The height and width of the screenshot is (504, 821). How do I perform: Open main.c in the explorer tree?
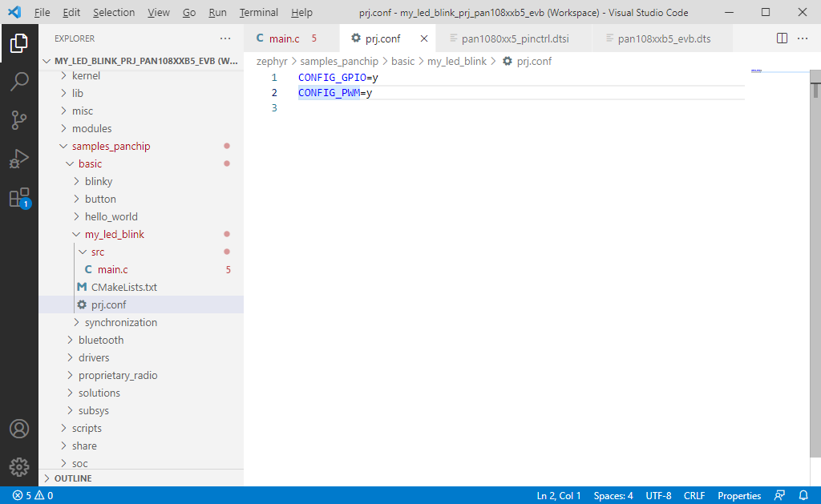[x=141, y=269]
